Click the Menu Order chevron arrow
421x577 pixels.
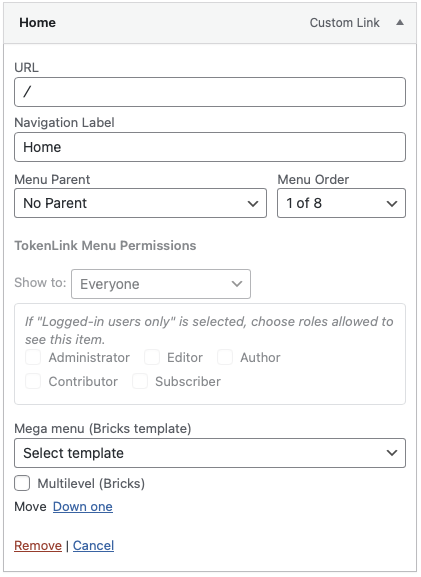(x=392, y=203)
